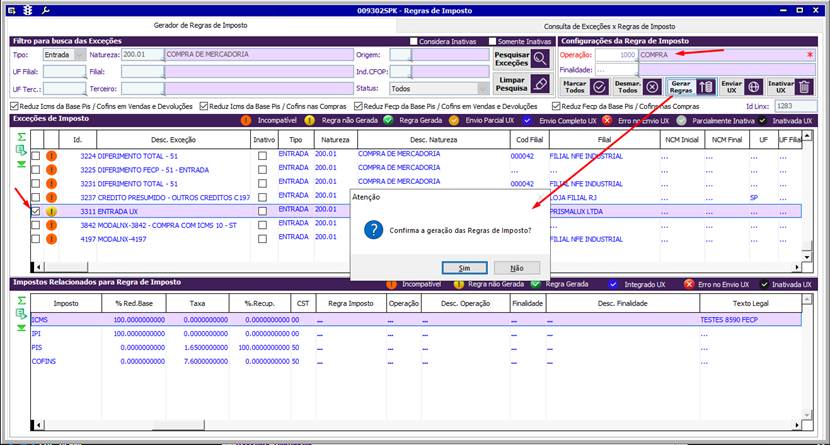830x445 pixels.
Task: Inactivate with Inativar UX trash button
Action: coord(790,87)
